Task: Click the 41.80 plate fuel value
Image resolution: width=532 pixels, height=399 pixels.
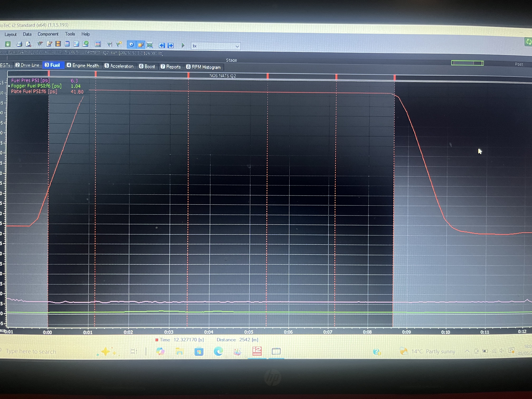Action: [77, 92]
